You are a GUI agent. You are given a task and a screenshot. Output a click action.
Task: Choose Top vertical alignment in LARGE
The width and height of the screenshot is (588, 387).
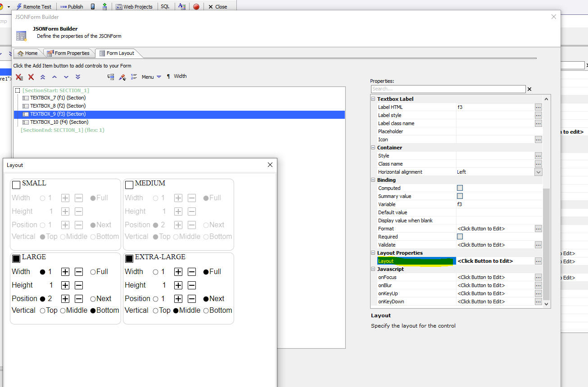coord(43,310)
